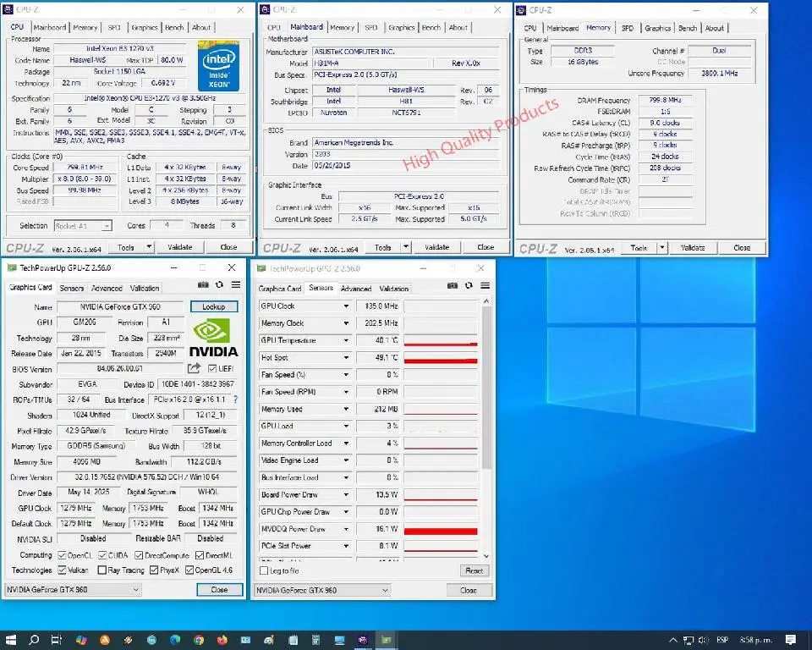Click refresh icon in GPU-Z Sensors window
The image size is (812, 650).
469,285
